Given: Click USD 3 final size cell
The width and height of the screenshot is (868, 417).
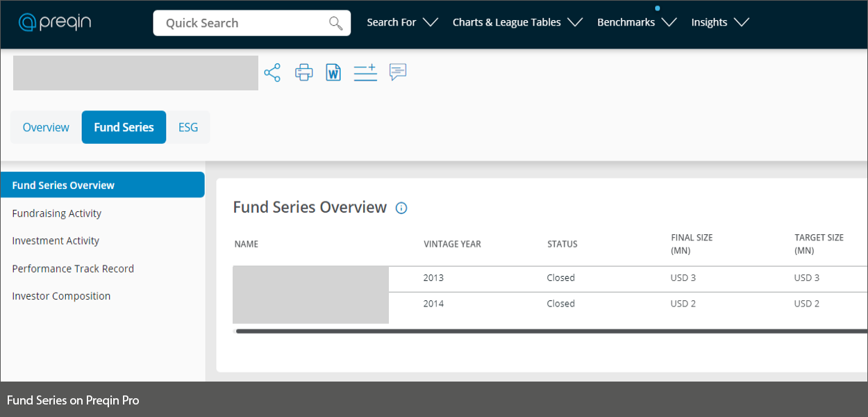Looking at the screenshot, I should [683, 278].
